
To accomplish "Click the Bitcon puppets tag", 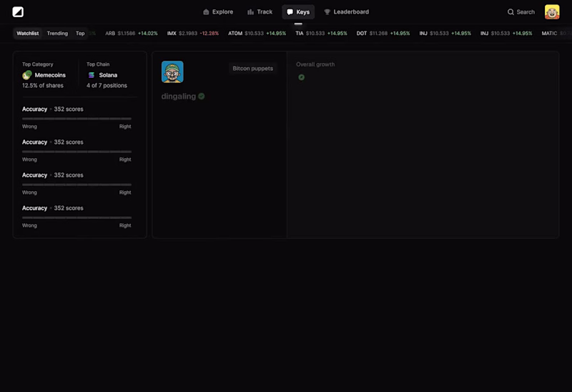I will tap(253, 68).
